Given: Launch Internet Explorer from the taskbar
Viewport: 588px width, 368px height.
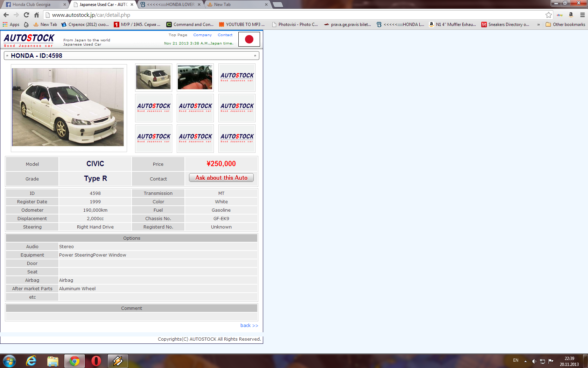Looking at the screenshot, I should pos(31,361).
